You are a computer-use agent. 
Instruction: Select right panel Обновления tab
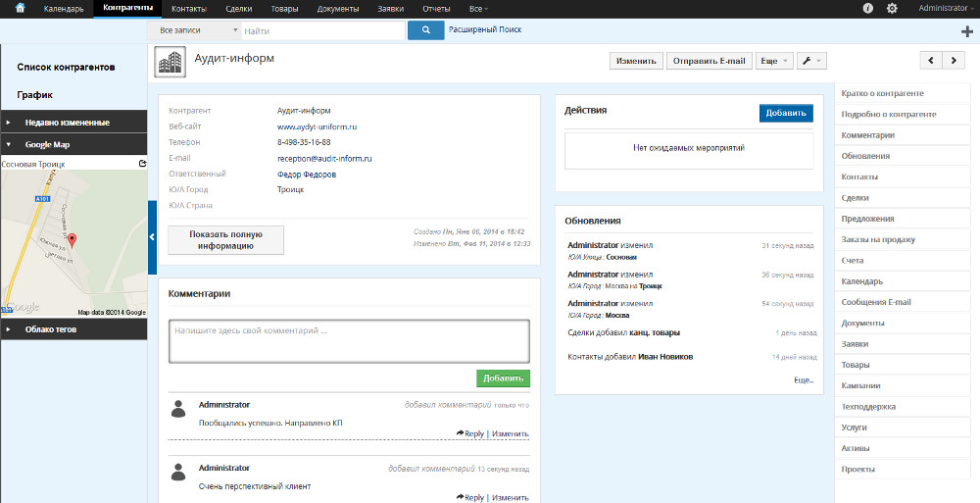coord(903,156)
